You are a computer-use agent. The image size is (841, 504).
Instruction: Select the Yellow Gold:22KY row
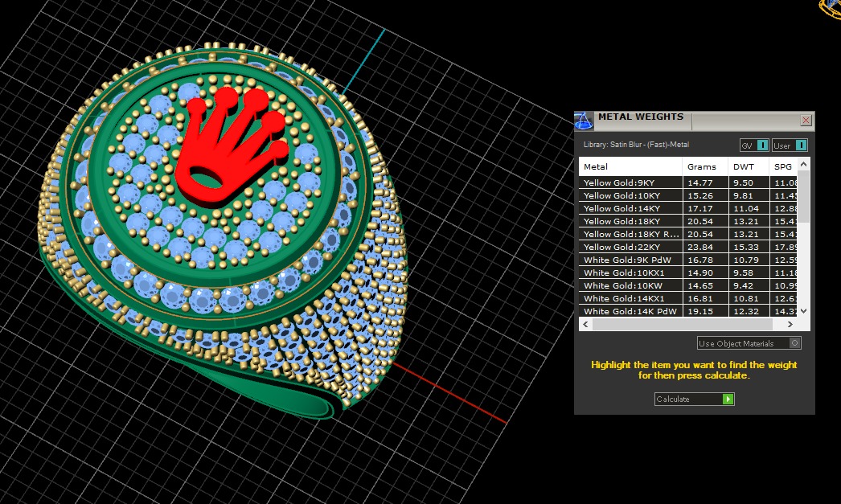tap(687, 247)
